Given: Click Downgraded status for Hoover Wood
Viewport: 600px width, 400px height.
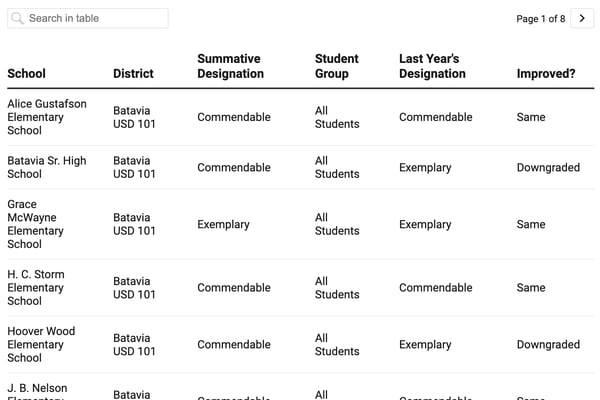Looking at the screenshot, I should [x=548, y=344].
